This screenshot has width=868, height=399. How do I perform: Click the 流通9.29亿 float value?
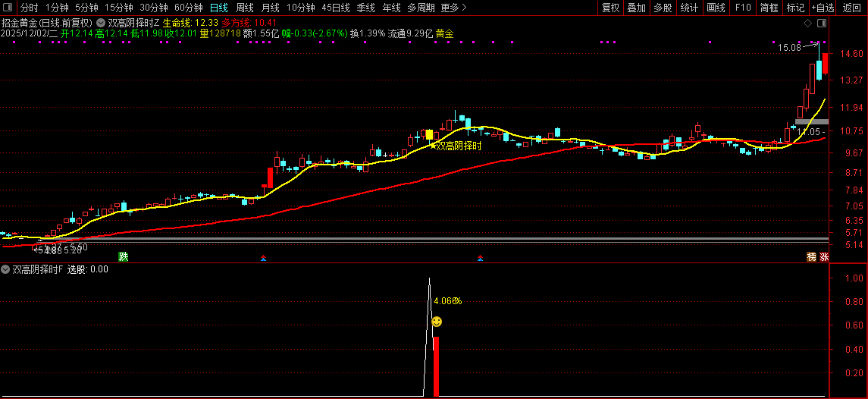(x=410, y=33)
